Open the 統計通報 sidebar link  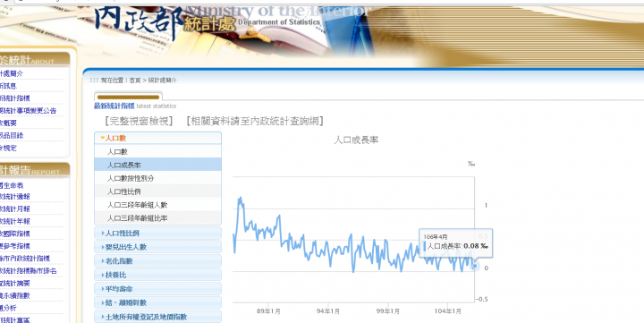pos(15,197)
